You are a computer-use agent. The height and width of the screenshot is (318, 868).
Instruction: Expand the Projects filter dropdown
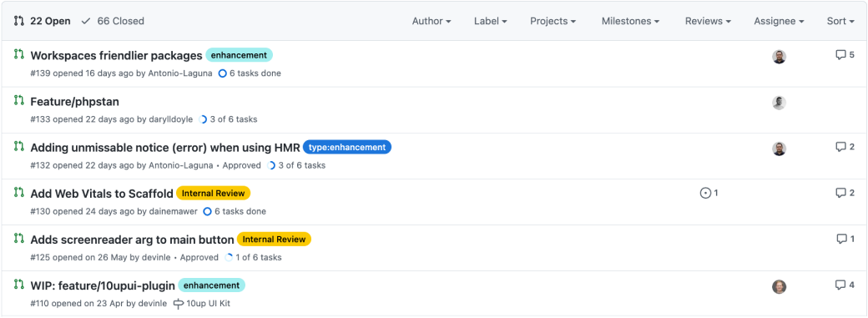(x=553, y=21)
